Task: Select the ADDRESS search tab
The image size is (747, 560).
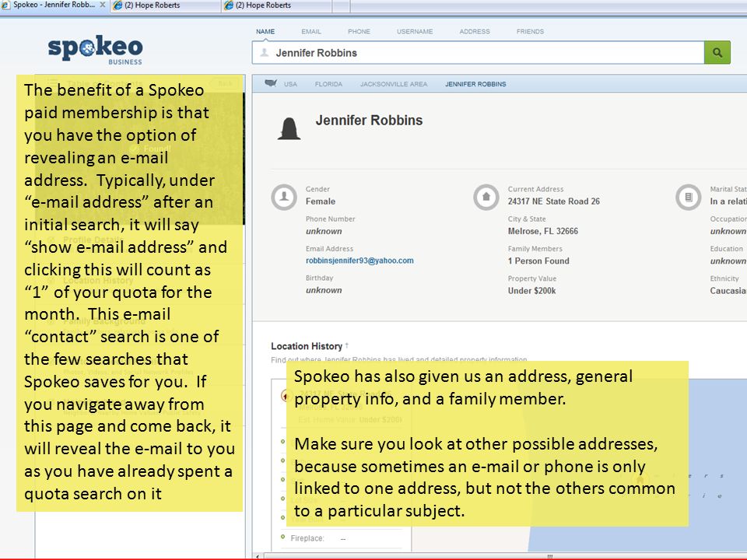Action: click(475, 31)
